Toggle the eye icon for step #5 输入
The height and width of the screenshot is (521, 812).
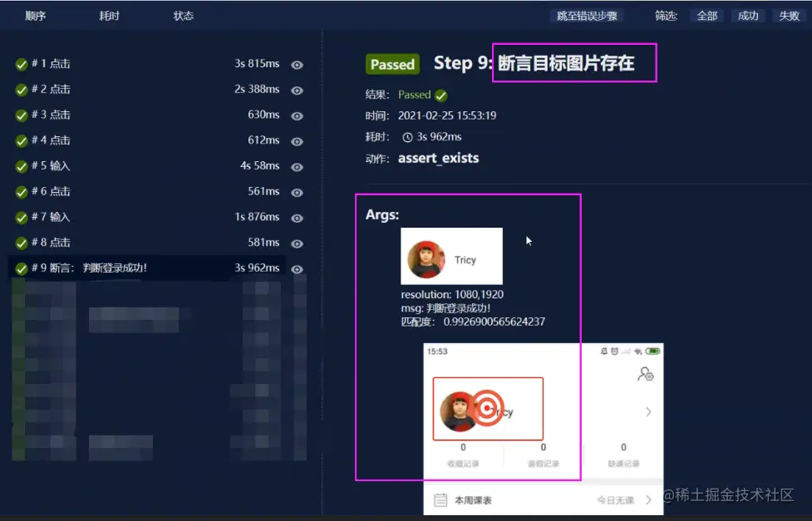click(x=296, y=166)
